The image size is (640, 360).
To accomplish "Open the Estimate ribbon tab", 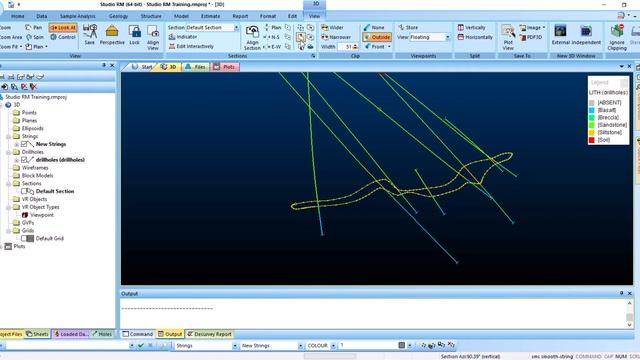I will pos(211,16).
